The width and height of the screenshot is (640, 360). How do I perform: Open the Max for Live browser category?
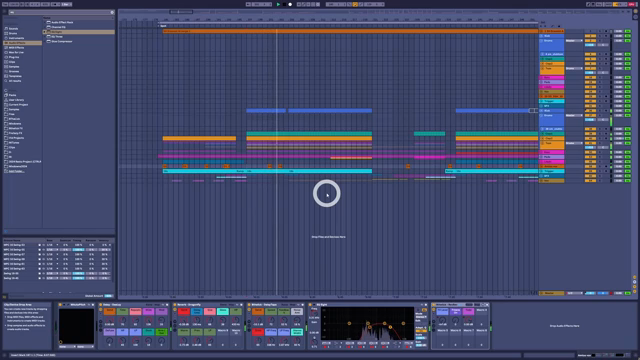16,52
